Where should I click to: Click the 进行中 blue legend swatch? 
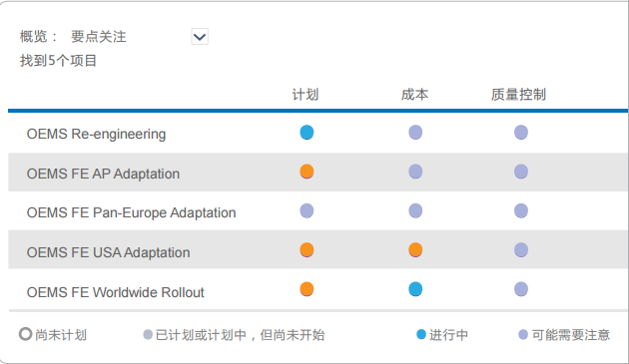[421, 334]
